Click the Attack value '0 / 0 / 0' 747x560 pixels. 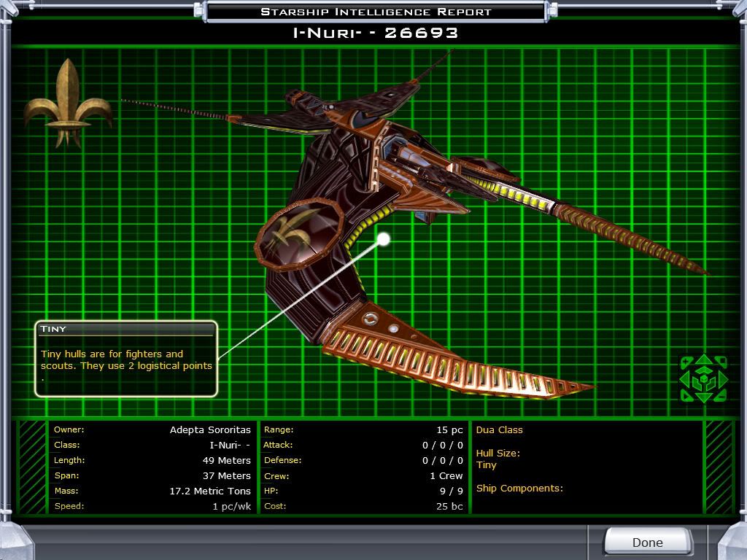[443, 445]
